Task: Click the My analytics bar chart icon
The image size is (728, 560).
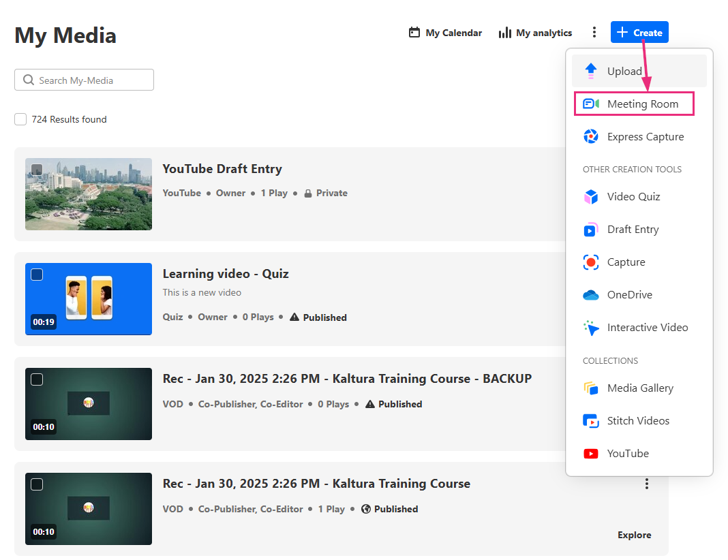Action: click(504, 33)
